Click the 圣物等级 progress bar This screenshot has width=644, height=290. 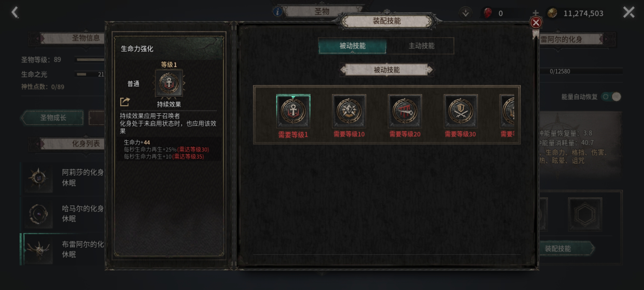click(x=90, y=60)
